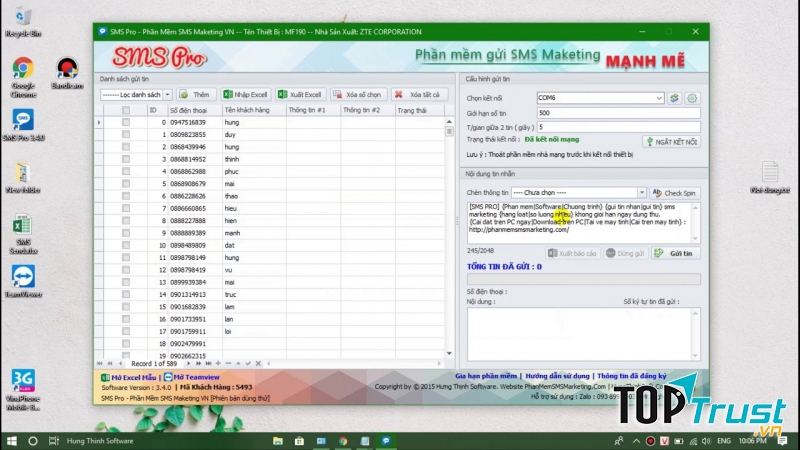Sort by Tên khách hàng column header
800x450 pixels.
(254, 110)
